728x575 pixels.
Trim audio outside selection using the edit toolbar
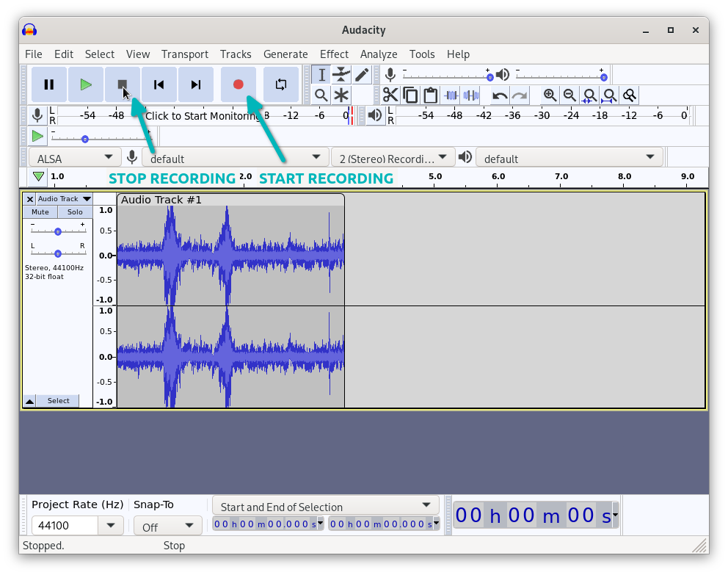pos(449,95)
